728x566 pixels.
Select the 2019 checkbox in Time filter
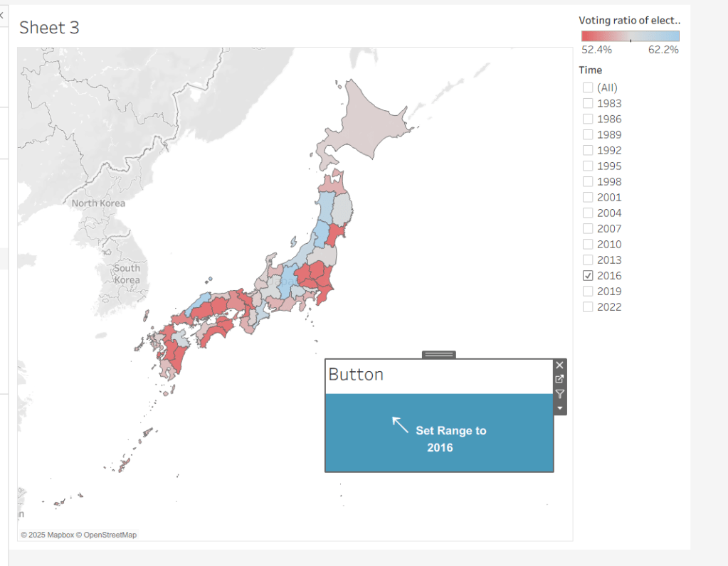(588, 291)
